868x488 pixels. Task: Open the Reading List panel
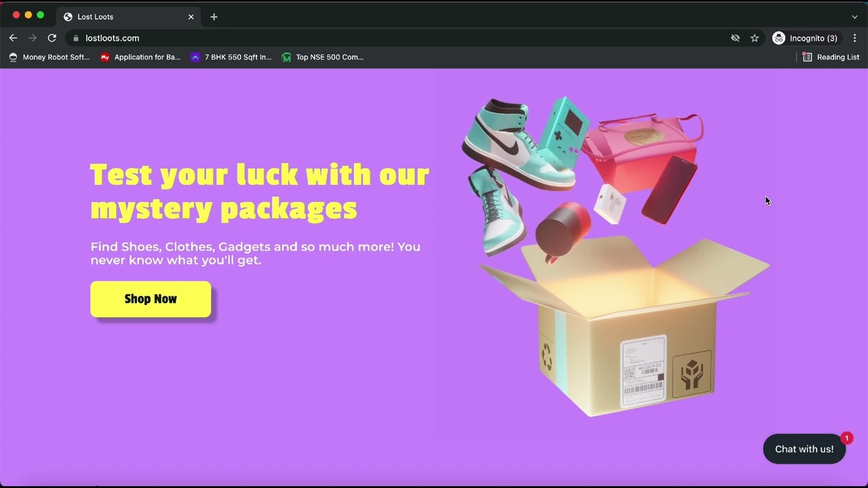831,57
